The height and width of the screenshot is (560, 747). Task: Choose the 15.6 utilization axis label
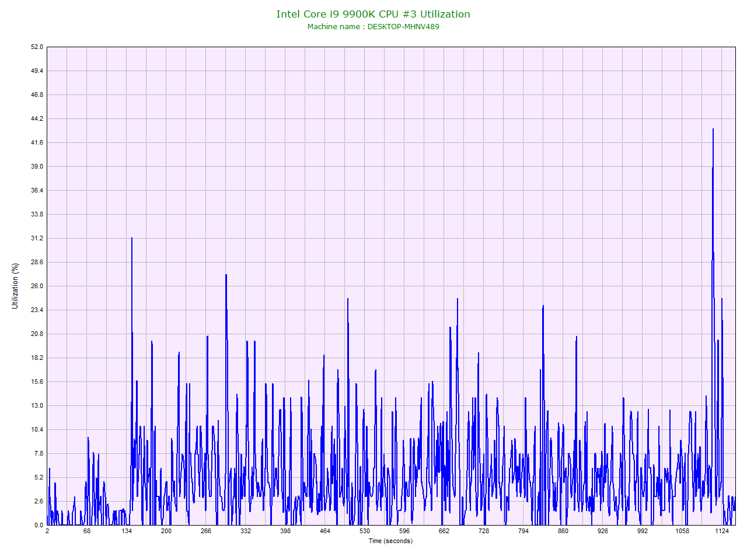pos(37,381)
